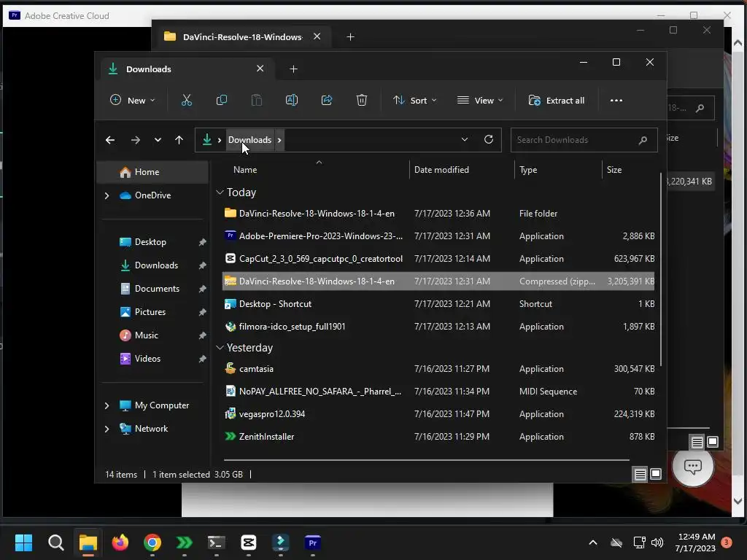Show hidden system tray icons chevron
Image resolution: width=747 pixels, height=560 pixels.
593,542
